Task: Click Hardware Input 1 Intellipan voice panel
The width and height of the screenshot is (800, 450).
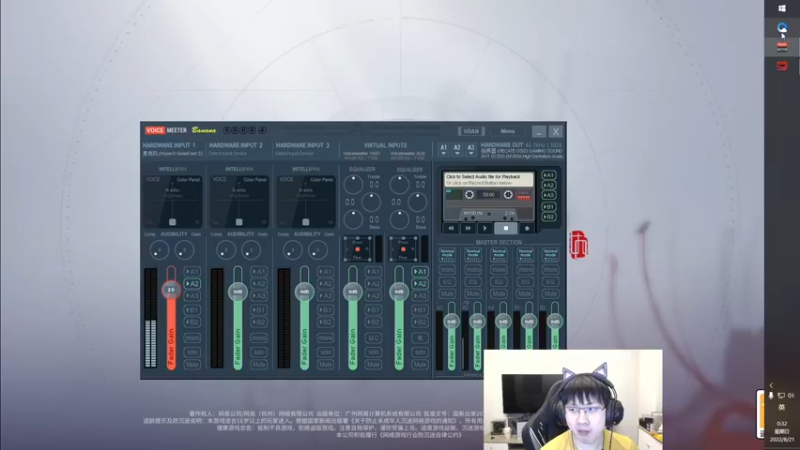Action: coord(172,202)
